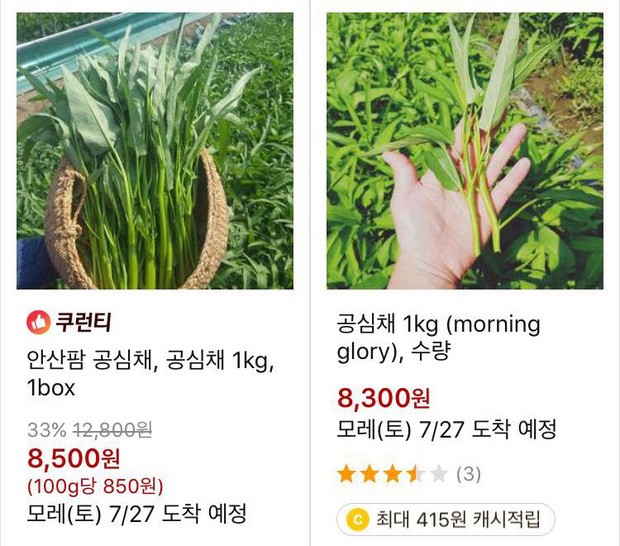Click the delivery date under 8,300원

pos(447,430)
